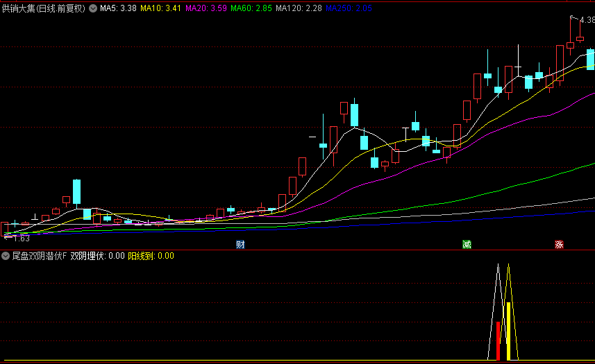Click the magenta MA20: 3.59 label
Viewport: 595px width, 364px height.
click(x=206, y=9)
